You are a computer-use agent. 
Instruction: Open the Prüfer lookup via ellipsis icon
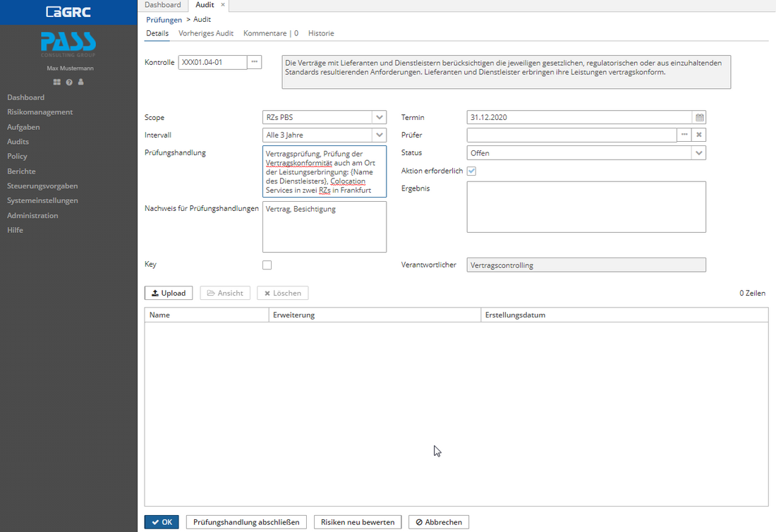[684, 134]
